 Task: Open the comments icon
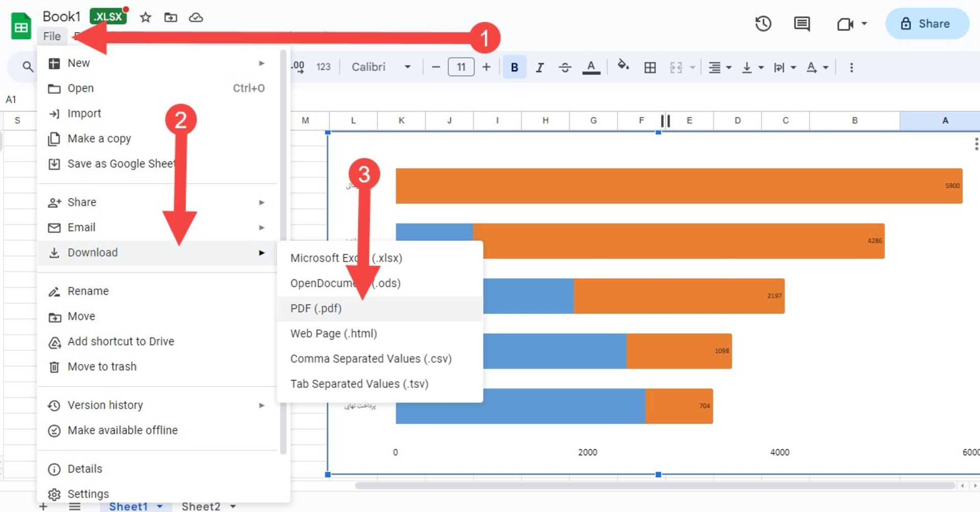click(x=801, y=24)
